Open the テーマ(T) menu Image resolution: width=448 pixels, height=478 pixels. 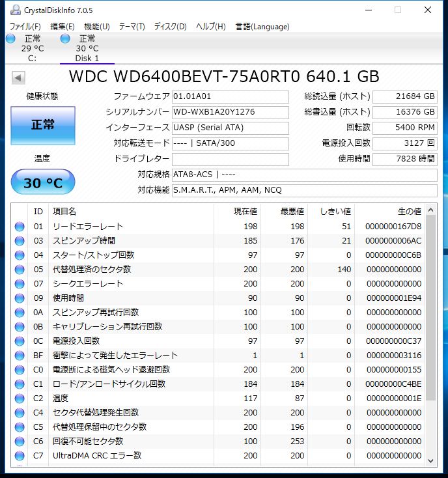pyautogui.click(x=132, y=27)
